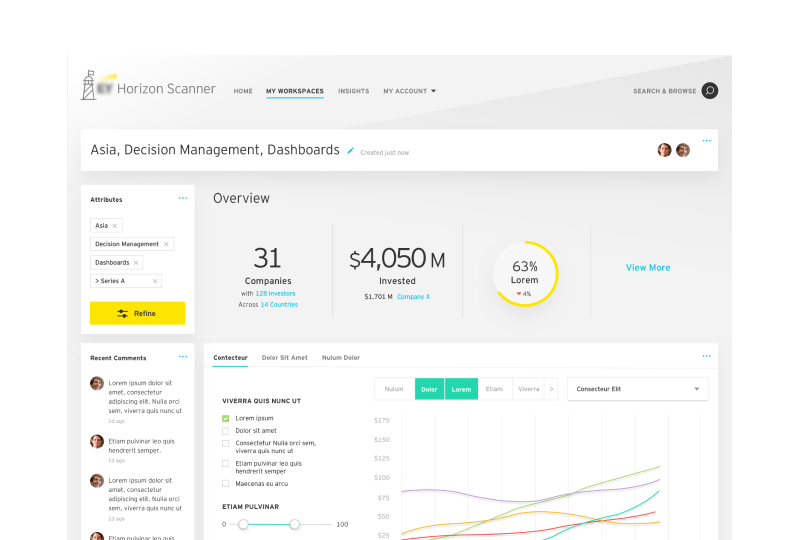Click right handle of Etiam Pulvinar slider

294,524
